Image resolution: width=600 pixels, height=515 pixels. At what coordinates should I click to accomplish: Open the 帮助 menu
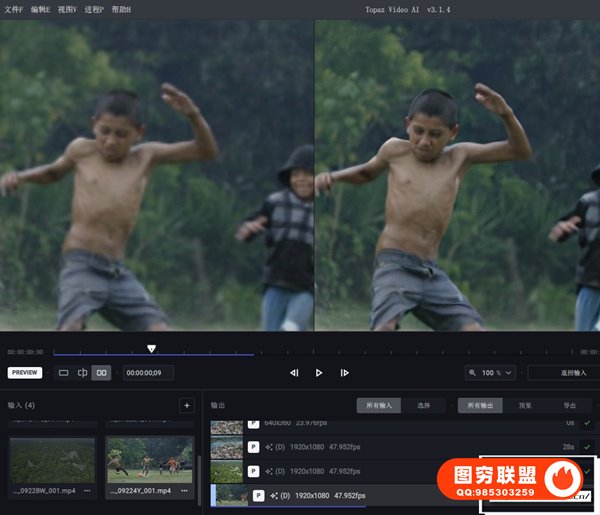tap(121, 9)
